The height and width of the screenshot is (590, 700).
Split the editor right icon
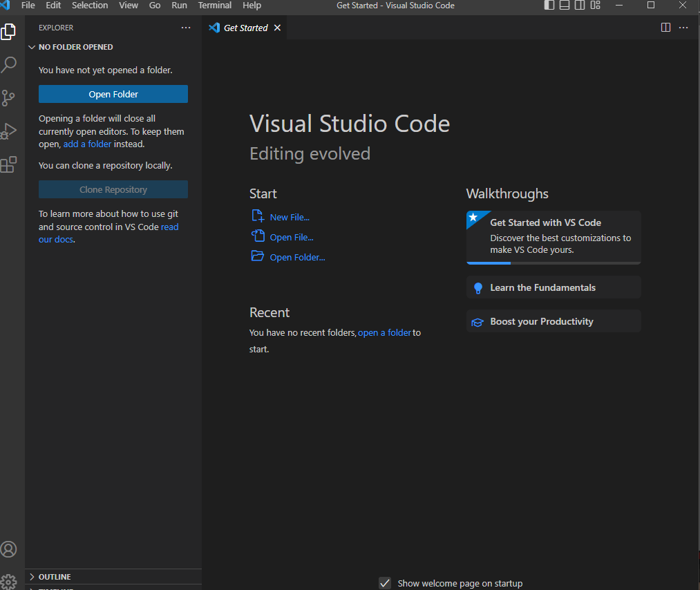point(665,28)
